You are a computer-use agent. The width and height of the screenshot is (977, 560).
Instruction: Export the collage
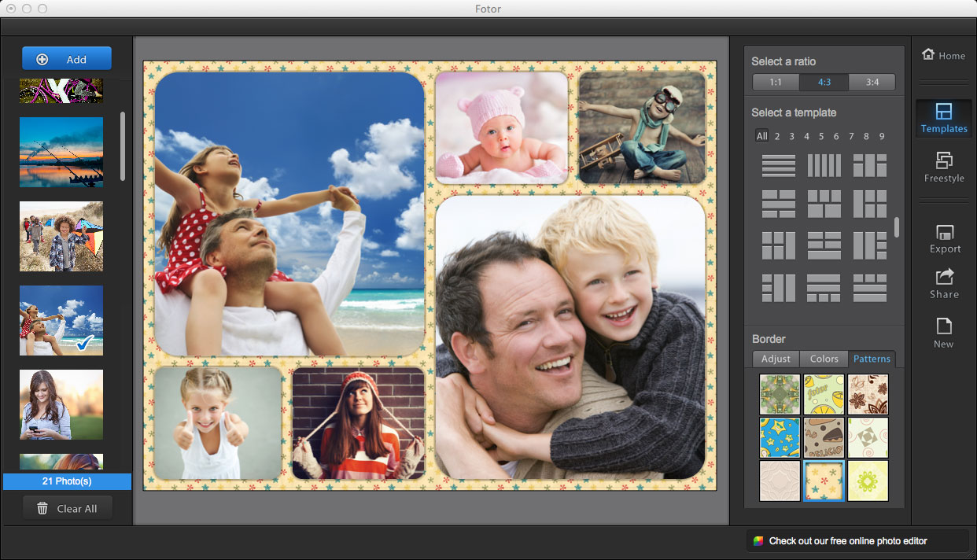(945, 239)
